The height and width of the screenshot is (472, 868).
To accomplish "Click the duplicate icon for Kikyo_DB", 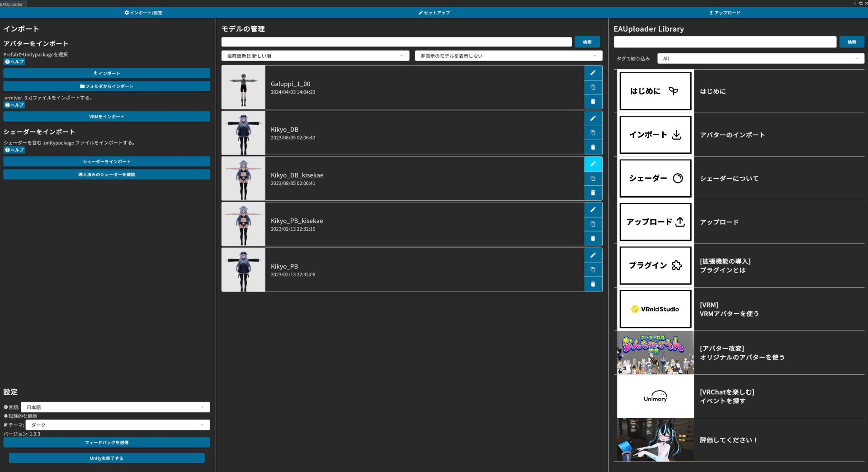I will tap(593, 133).
